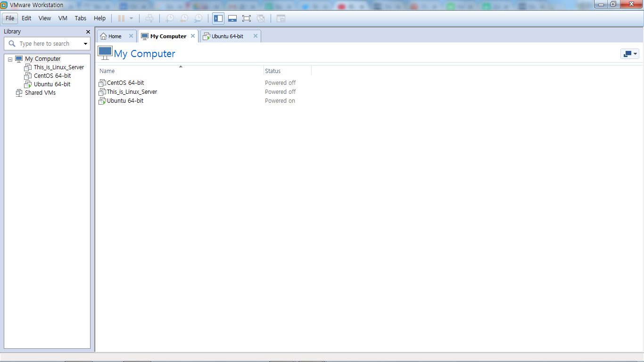Minimize the VMware Workstation window

(601, 4)
